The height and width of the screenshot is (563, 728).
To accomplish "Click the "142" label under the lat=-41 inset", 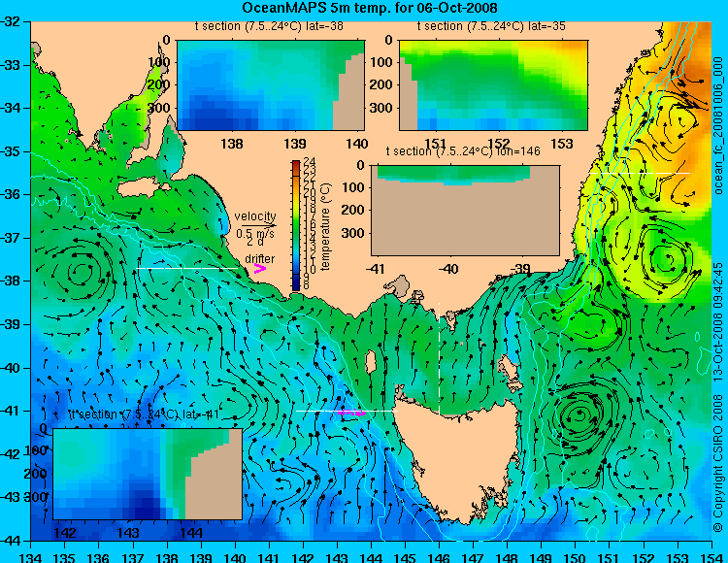I will click(65, 532).
